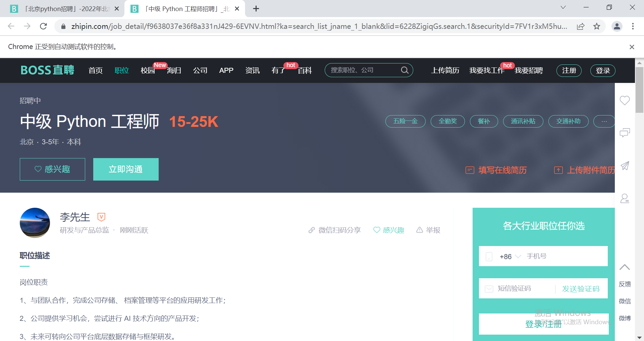Open the 校园 nav item

[x=148, y=70]
